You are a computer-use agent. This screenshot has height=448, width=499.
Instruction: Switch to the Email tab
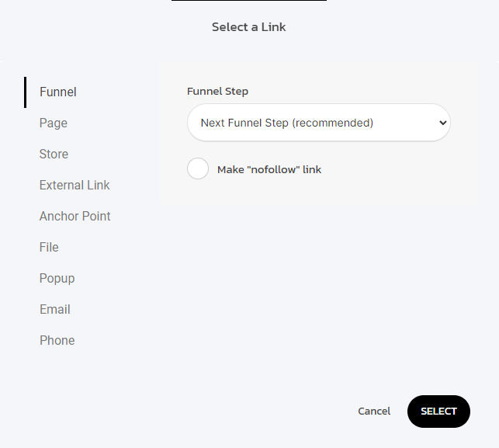pyautogui.click(x=55, y=309)
